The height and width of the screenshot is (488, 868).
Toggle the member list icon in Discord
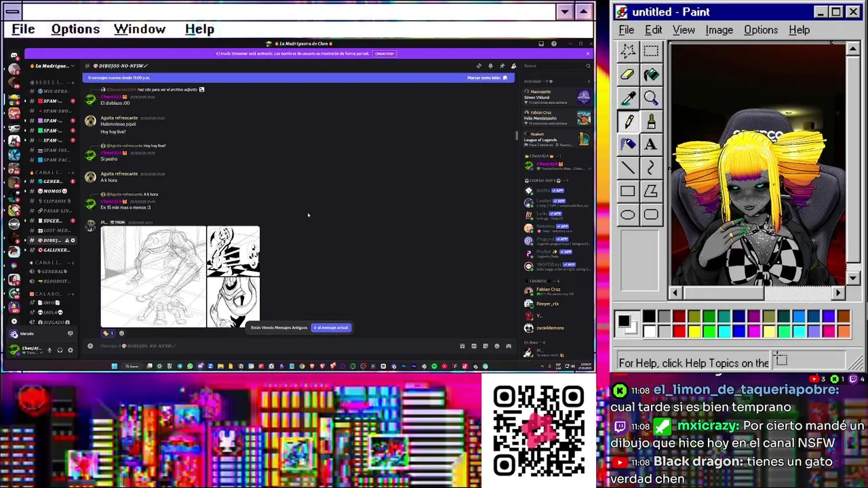point(513,66)
